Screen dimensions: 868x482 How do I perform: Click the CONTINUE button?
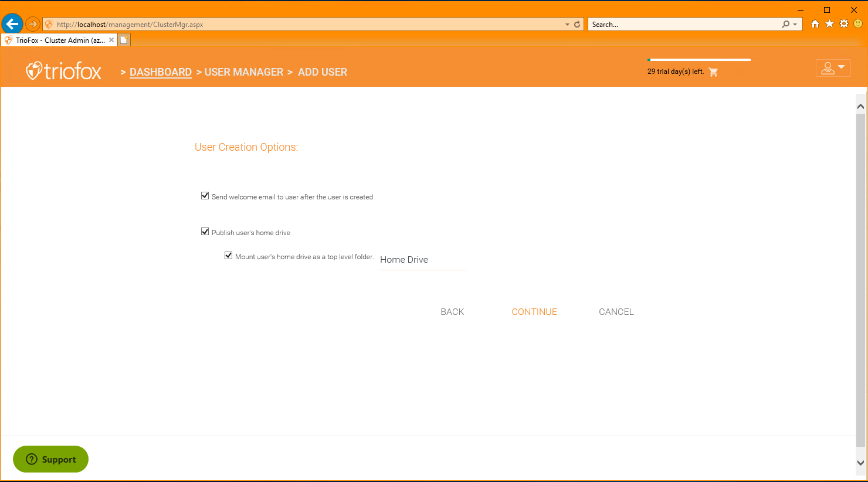(534, 312)
